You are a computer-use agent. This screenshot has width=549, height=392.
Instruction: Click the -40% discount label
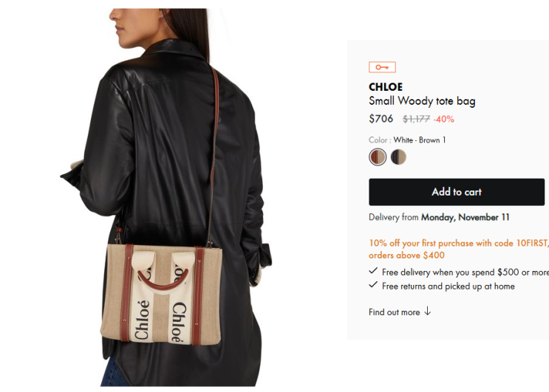(x=443, y=120)
